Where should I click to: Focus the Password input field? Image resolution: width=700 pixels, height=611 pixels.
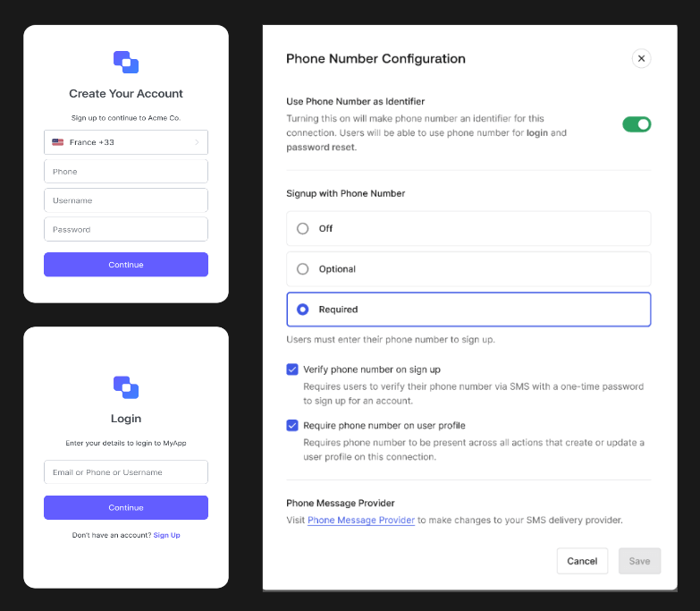pos(126,229)
